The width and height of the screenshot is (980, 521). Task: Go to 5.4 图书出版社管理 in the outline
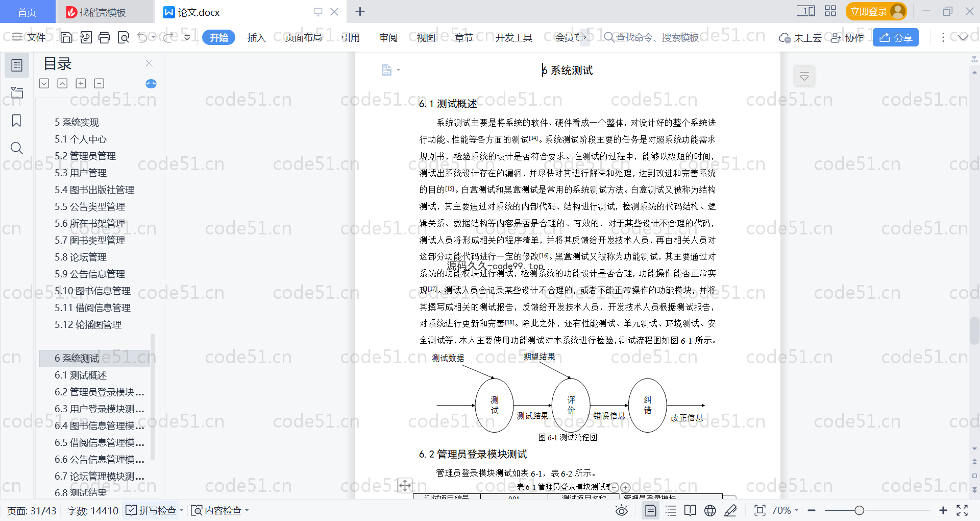(x=94, y=190)
